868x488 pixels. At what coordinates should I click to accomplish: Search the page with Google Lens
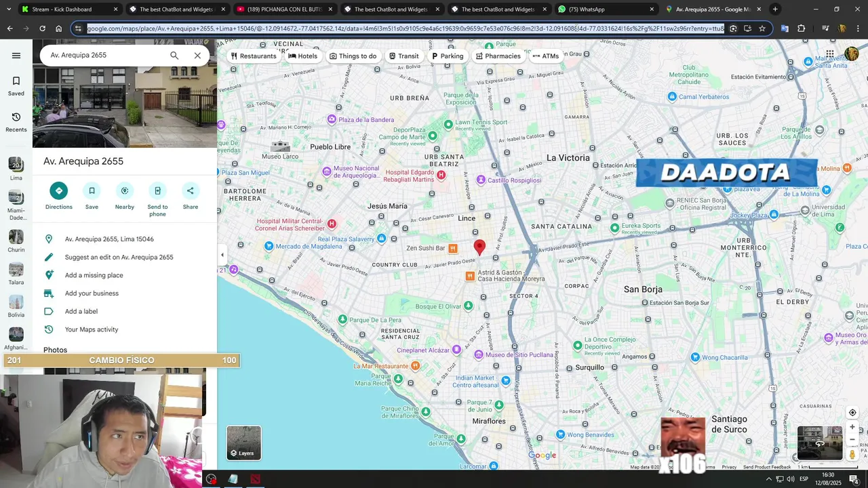pyautogui.click(x=733, y=28)
